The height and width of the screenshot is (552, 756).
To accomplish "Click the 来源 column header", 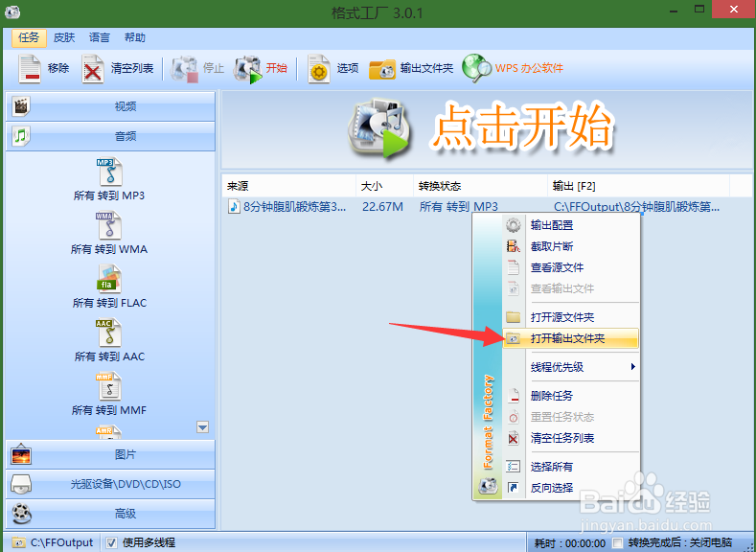I will pos(289,186).
